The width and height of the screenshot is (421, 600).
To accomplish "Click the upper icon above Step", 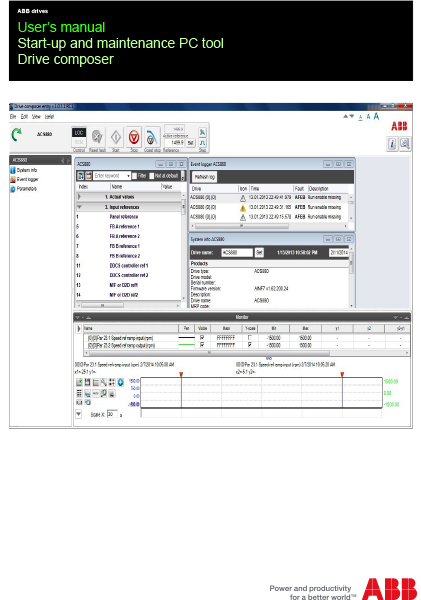I will [x=202, y=132].
